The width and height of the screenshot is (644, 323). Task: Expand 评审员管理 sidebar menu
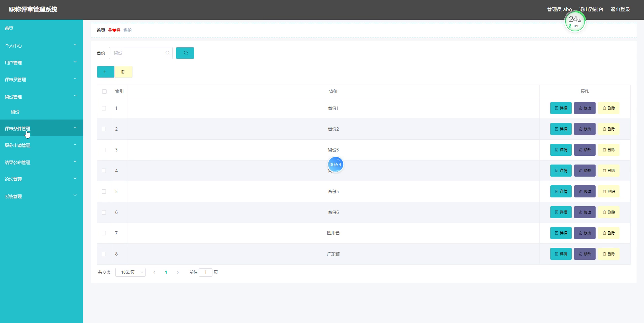click(x=41, y=80)
